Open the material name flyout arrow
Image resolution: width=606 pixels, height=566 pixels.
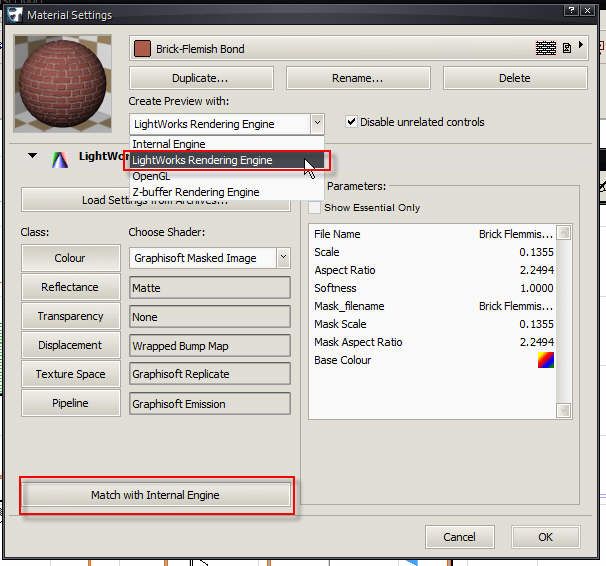[x=580, y=45]
